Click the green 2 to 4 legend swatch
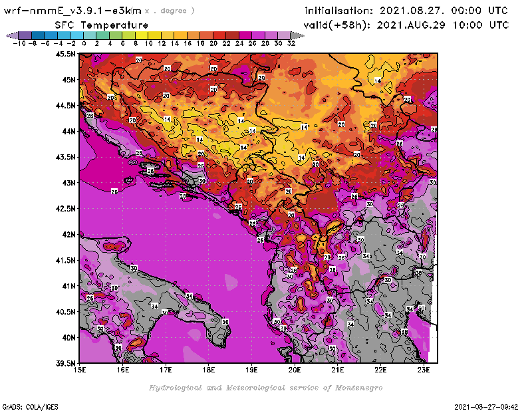Viewport: 532px width, 411px height. click(x=102, y=35)
